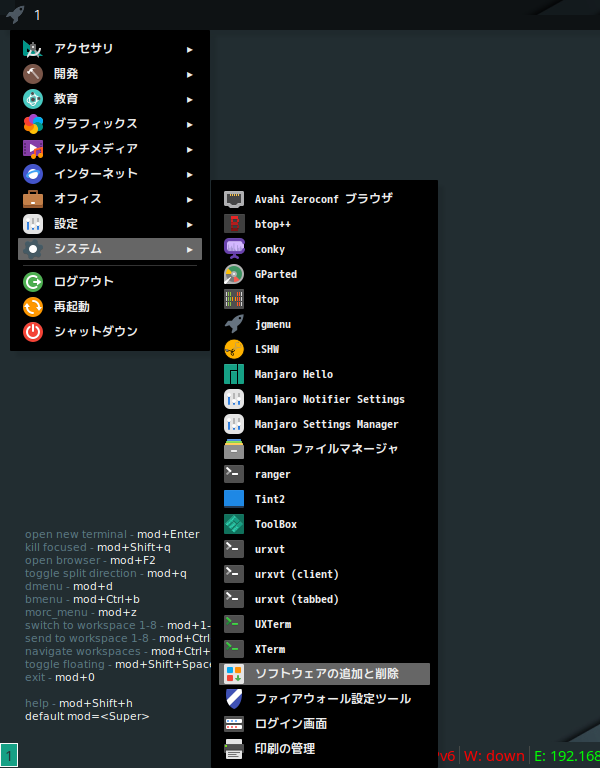Click 'default mod=<Super>' text on desktop
600x768 pixels.
(87, 717)
